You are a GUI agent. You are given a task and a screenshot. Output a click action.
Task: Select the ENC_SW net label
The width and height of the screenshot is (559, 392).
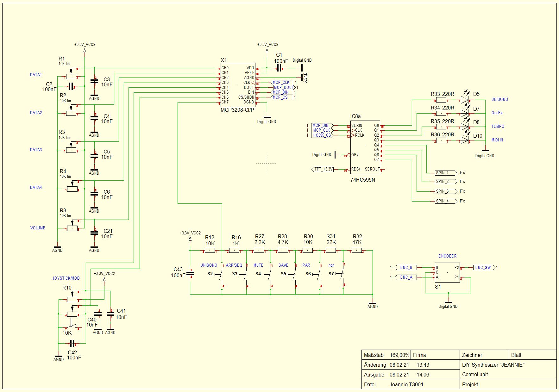pos(483,268)
